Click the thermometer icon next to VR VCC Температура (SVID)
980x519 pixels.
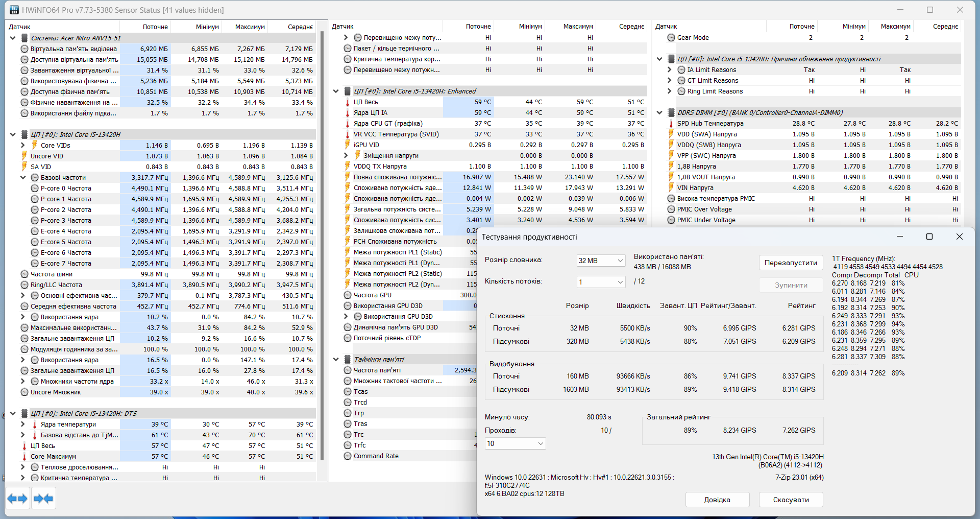tap(348, 134)
